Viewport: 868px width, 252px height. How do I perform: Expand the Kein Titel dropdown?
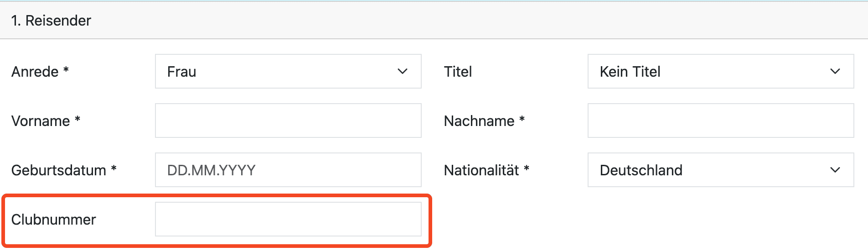coord(711,72)
